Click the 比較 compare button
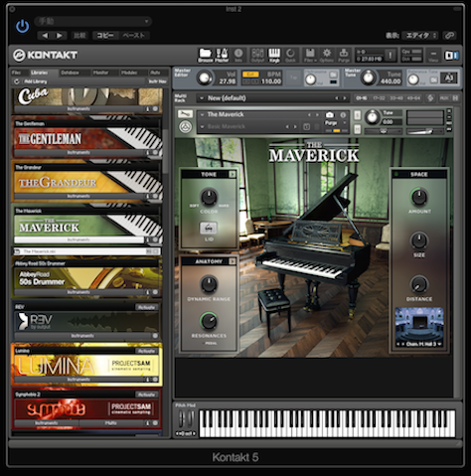471x476 pixels. pyautogui.click(x=79, y=36)
